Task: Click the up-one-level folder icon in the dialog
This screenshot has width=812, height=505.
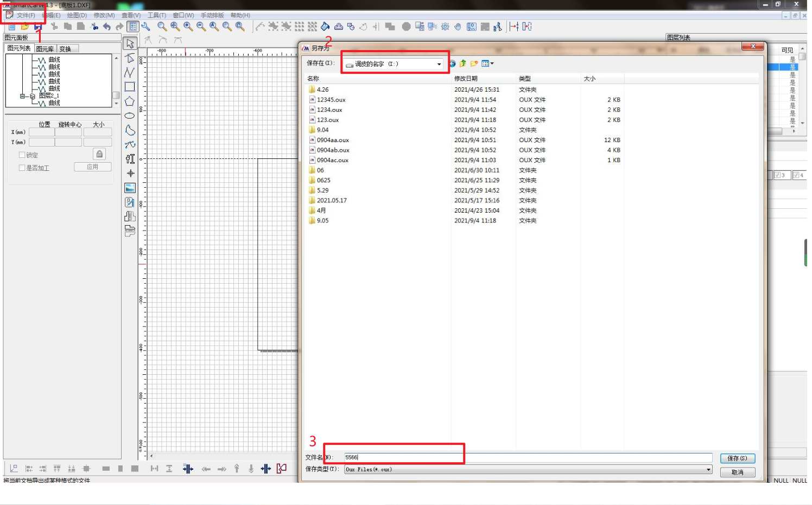Action: (x=463, y=63)
